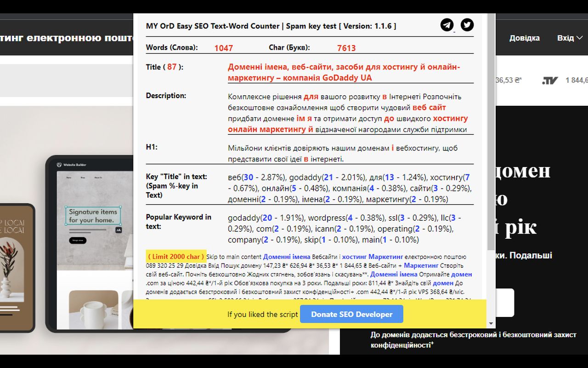The height and width of the screenshot is (368, 588).
Task: Expand the Вхід dropdown on website
Action: [x=570, y=38]
